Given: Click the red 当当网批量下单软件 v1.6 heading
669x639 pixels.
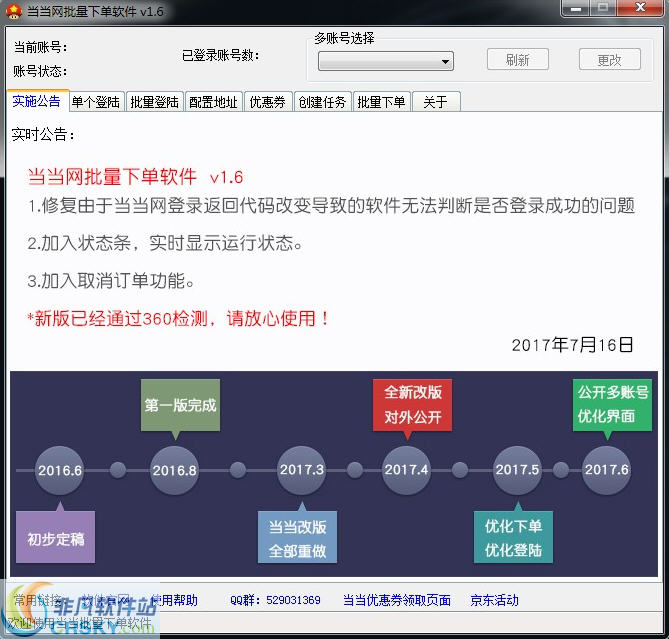Looking at the screenshot, I should pos(135,177).
